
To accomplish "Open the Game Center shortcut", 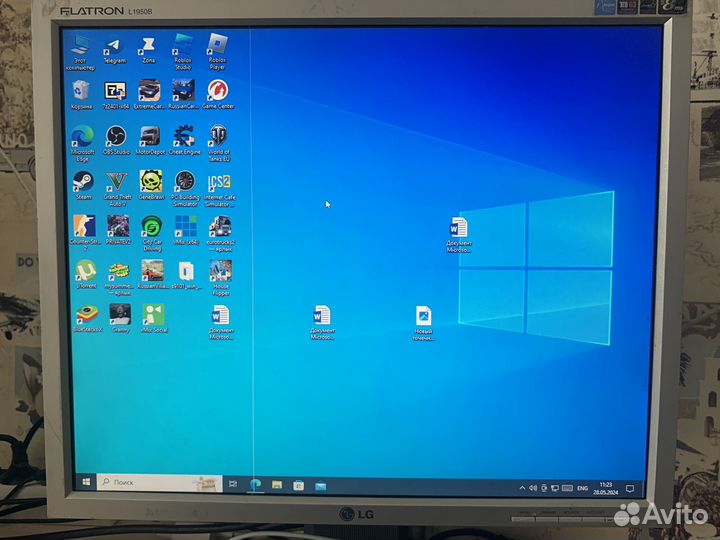I will (x=219, y=95).
